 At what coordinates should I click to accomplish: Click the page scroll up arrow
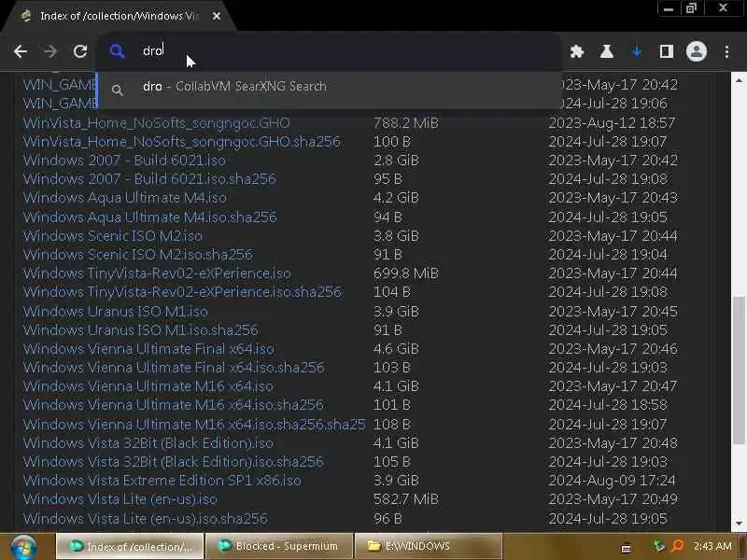tap(739, 80)
